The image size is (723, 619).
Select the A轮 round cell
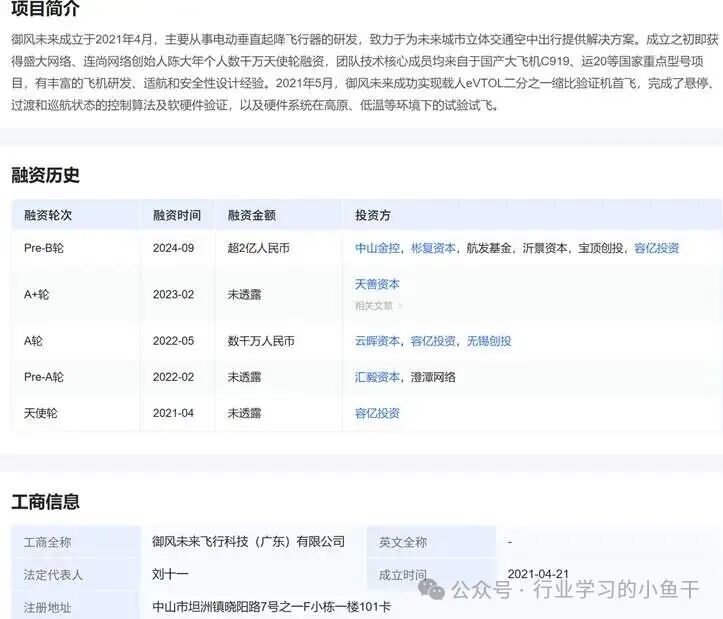point(33,341)
